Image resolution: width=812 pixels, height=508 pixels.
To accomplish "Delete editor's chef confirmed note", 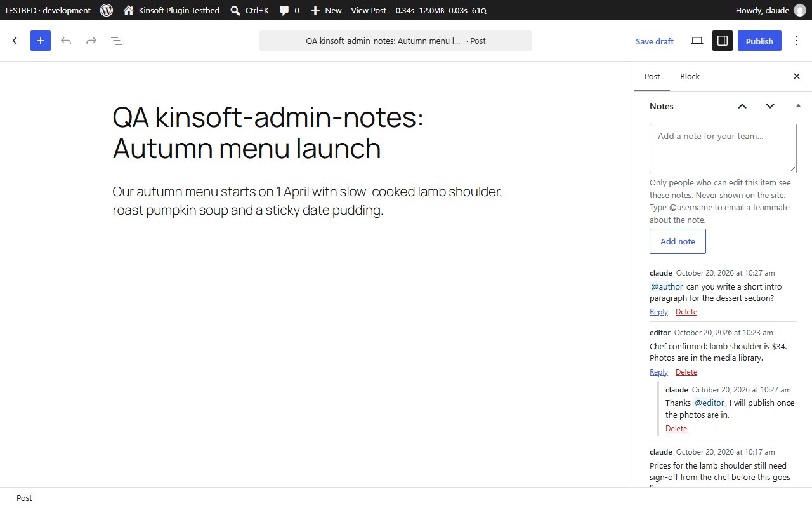I will click(x=686, y=372).
